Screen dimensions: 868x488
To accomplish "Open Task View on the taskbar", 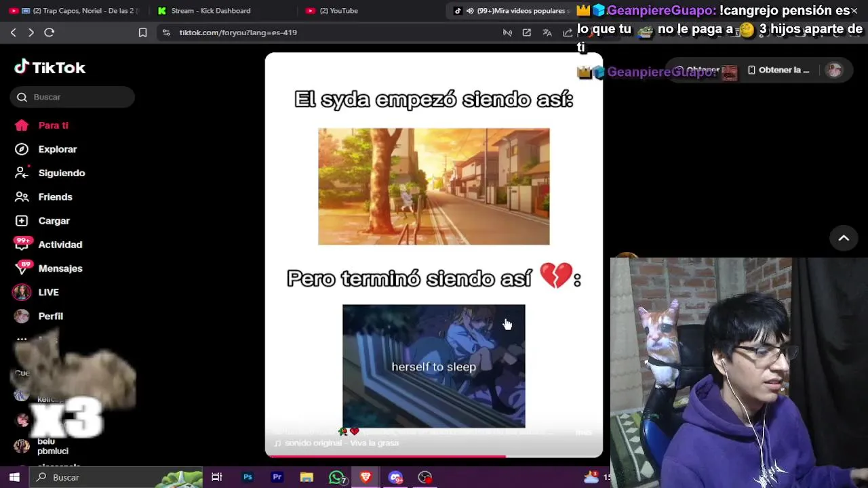I will pyautogui.click(x=217, y=477).
